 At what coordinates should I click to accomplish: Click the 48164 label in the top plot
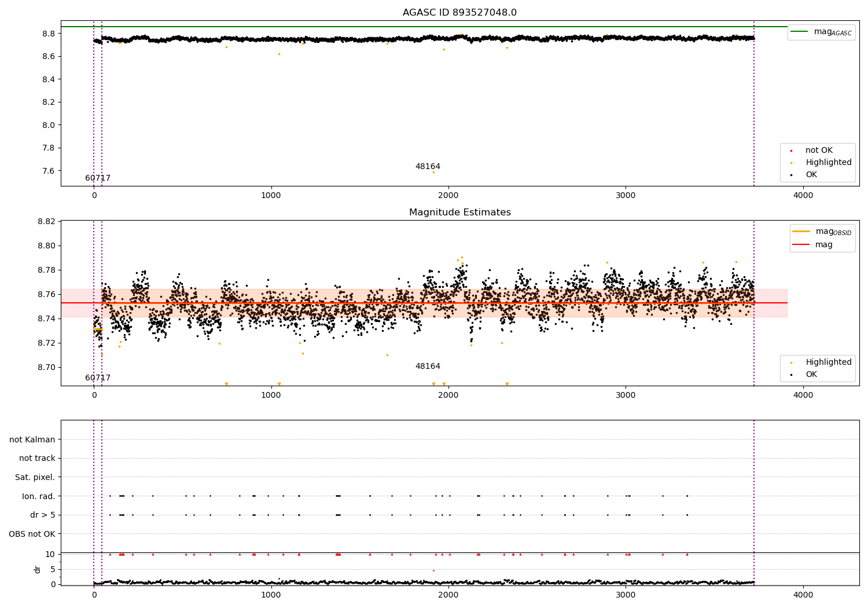[428, 167]
